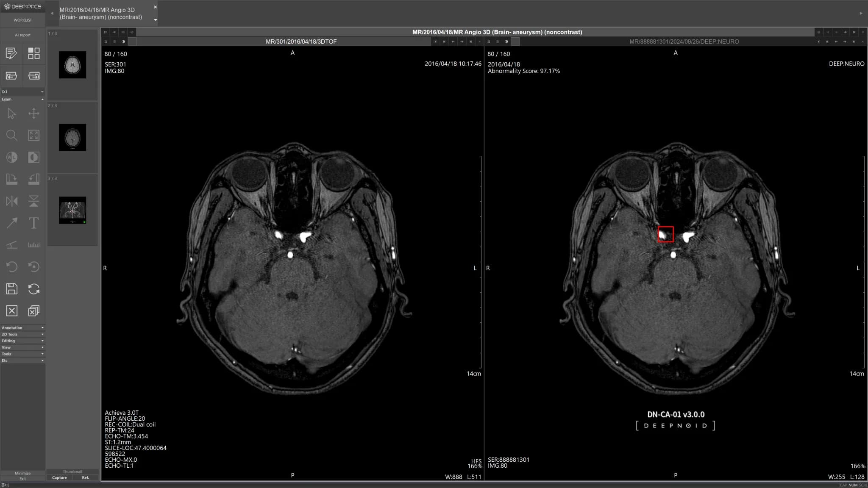Image resolution: width=868 pixels, height=488 pixels.
Task: Open the WORKLIST tab
Action: 22,20
